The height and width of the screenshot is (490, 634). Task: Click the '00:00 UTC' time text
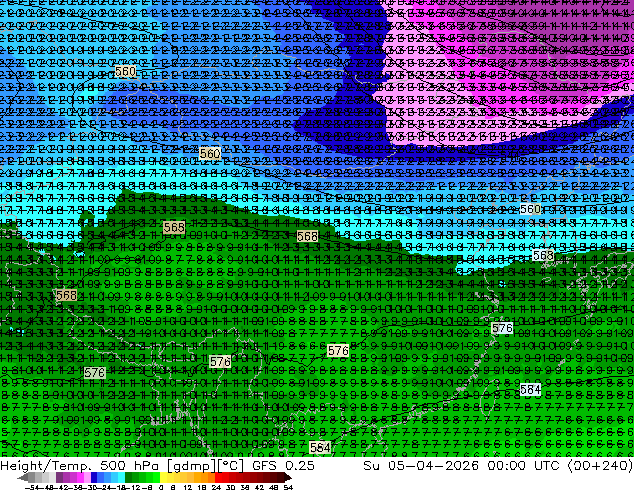pos(523,465)
